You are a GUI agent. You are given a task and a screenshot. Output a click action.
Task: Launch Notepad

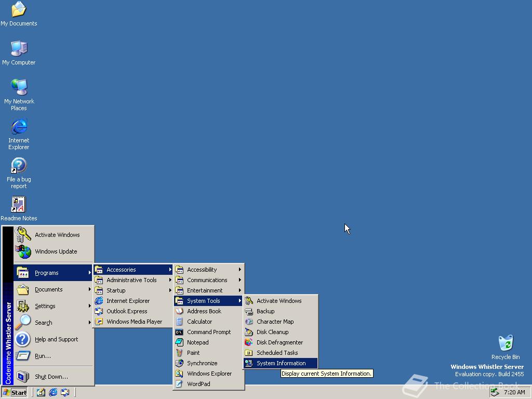208,342
